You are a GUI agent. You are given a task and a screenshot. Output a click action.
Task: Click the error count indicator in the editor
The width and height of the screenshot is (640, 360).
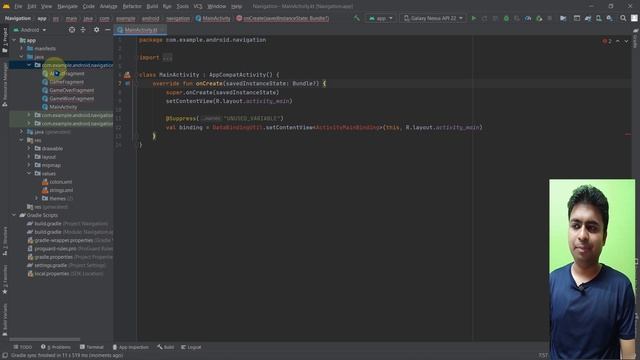[607, 41]
